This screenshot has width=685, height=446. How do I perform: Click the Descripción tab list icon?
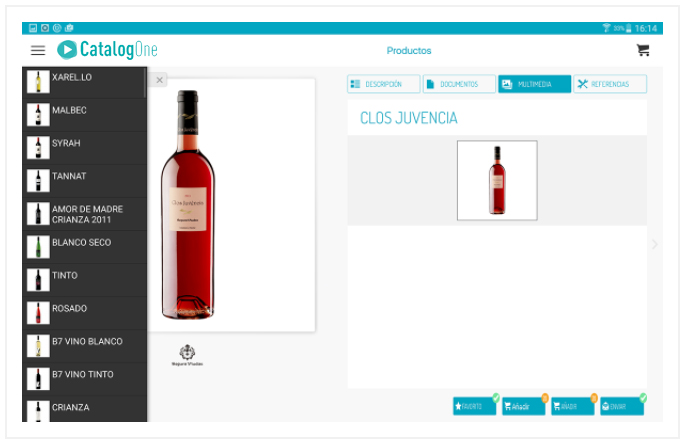(x=355, y=84)
